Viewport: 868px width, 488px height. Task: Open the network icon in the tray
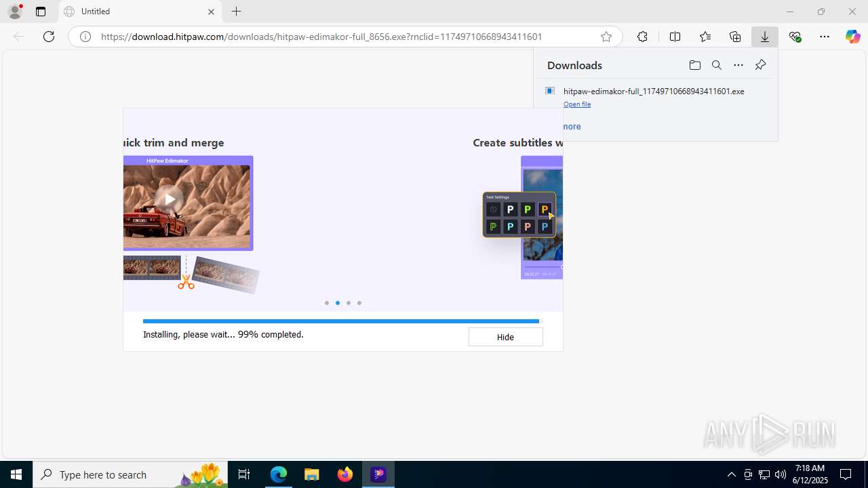tap(764, 474)
